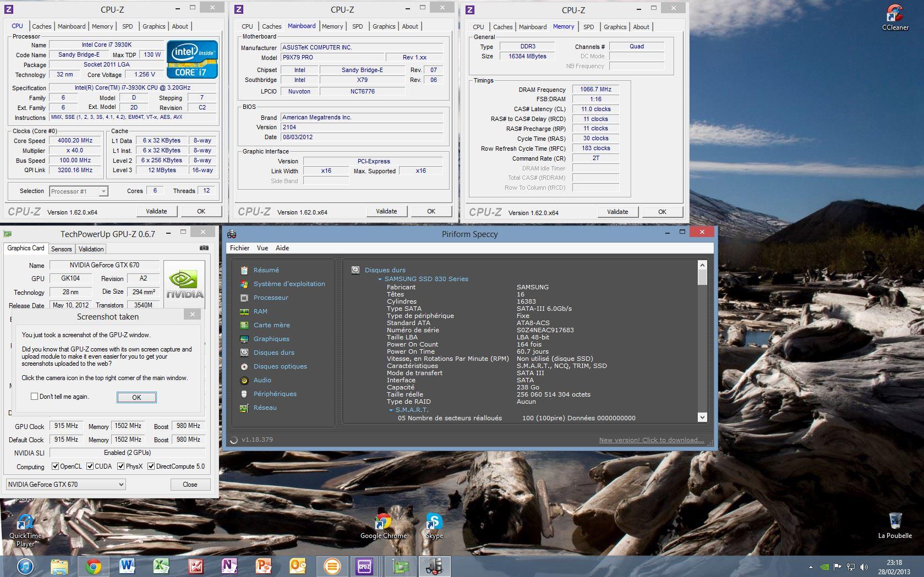Show hidden system tray icons arrow
The height and width of the screenshot is (577, 924).
[x=811, y=567]
